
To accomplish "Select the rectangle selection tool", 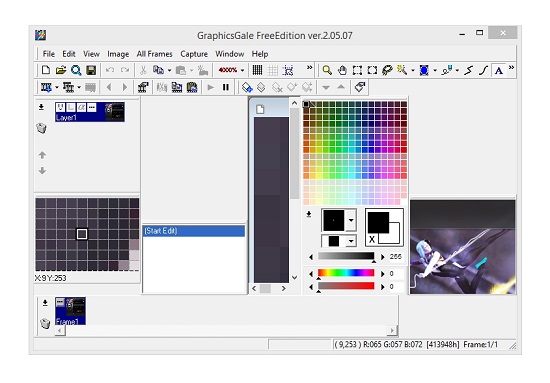I will (x=357, y=70).
